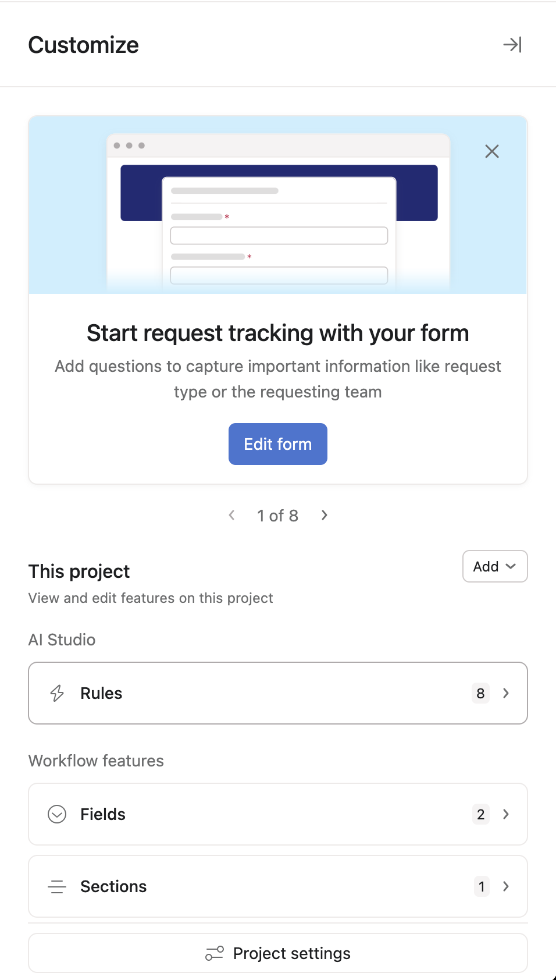556x980 pixels.
Task: Click the form preview illustration
Action: 278,210
